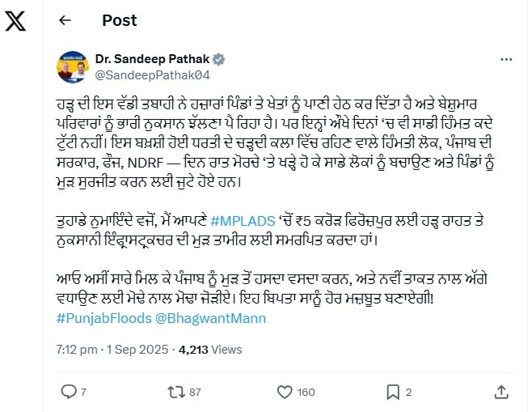
Task: Like the post with the heart icon
Action: click(x=284, y=392)
